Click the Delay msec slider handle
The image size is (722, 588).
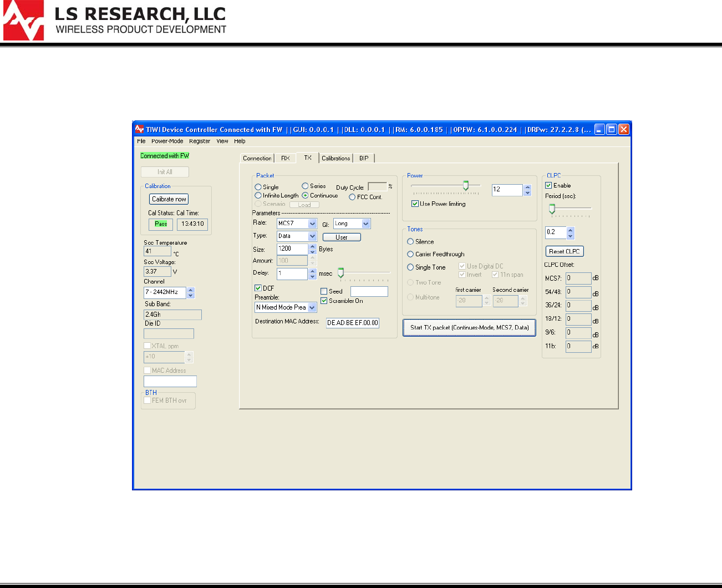click(340, 272)
